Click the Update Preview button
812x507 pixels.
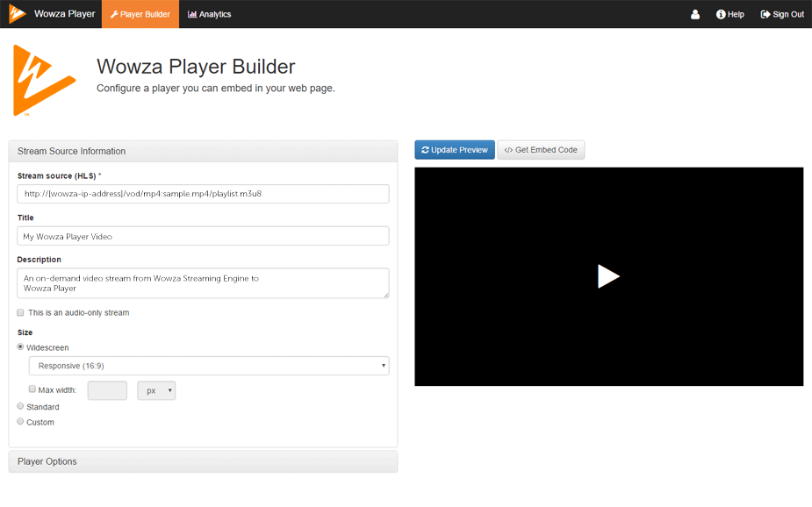pyautogui.click(x=455, y=150)
